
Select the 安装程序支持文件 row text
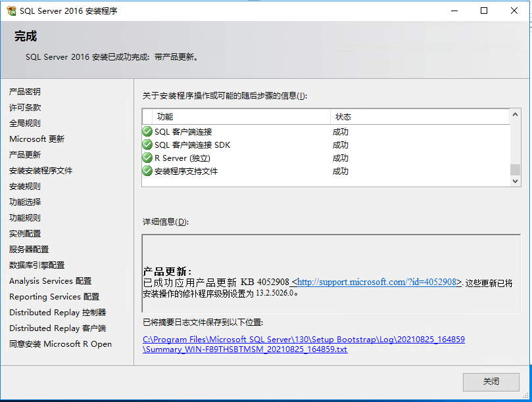(x=186, y=171)
